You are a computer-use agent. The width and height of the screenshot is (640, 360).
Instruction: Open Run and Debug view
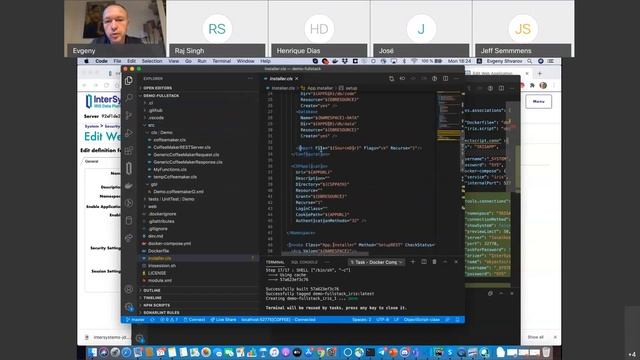point(129,133)
